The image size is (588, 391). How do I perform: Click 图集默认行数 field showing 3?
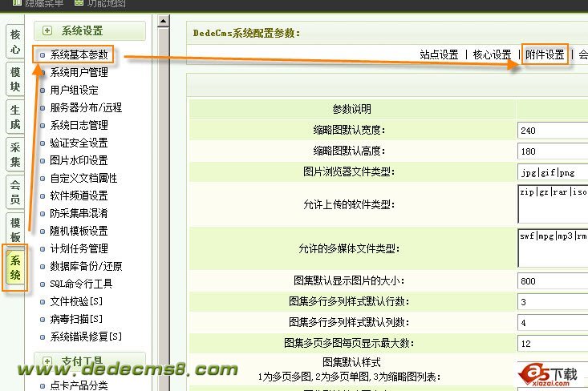pos(553,302)
